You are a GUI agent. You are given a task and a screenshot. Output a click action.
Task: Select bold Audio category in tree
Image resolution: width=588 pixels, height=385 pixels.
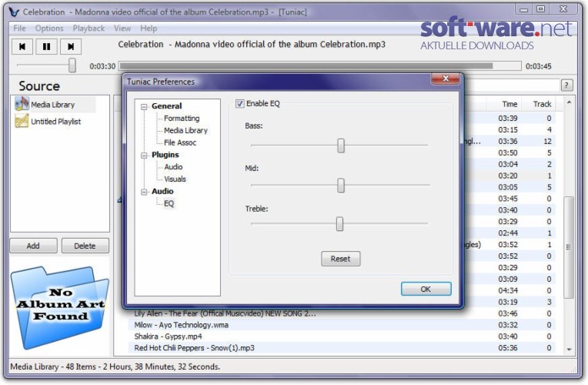pos(162,192)
